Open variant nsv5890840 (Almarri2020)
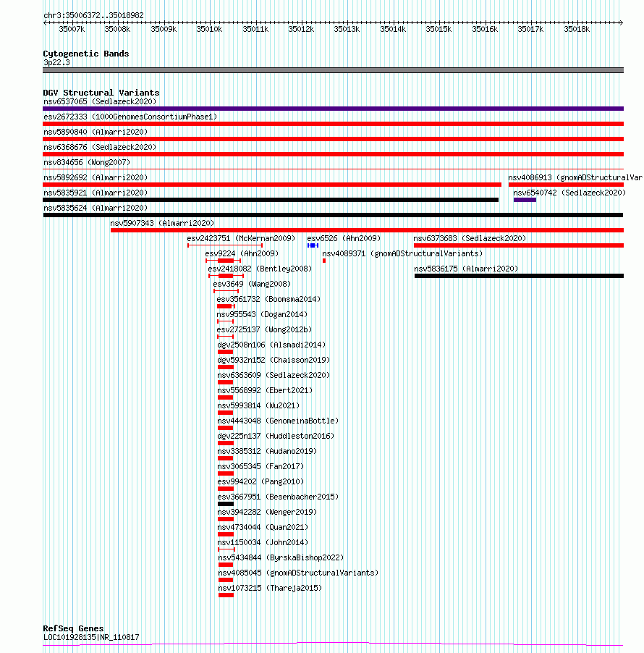This screenshot has height=653, width=644. tap(96, 132)
